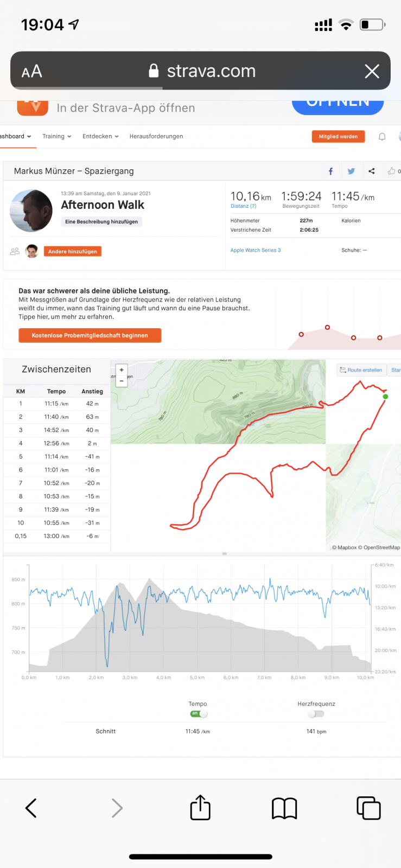401x868 pixels.
Task: Open Safari tabs overview icon
Action: click(368, 808)
